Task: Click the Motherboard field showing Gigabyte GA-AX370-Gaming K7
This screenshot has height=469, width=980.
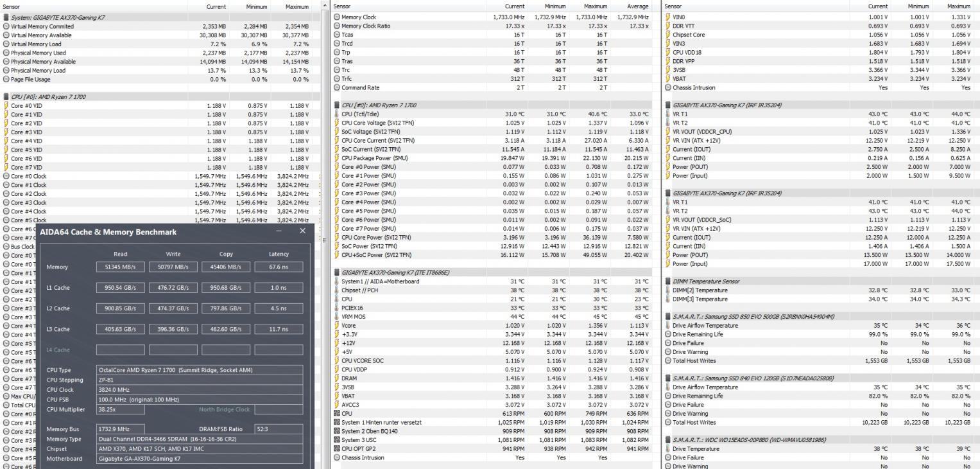Action: coord(200,459)
